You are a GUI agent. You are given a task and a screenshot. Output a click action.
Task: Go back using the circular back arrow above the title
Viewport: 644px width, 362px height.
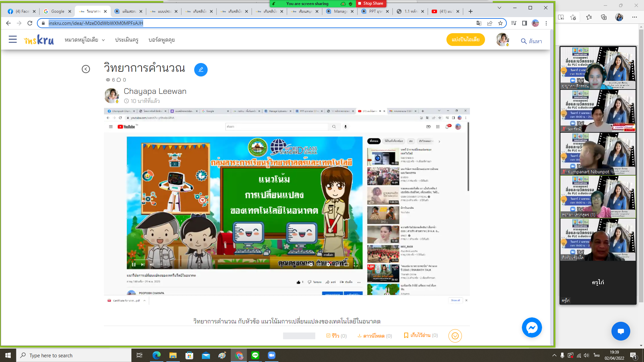coord(87,69)
